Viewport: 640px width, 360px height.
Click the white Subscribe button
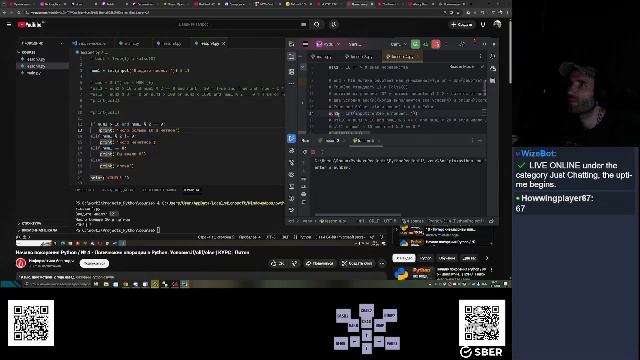pos(94,263)
